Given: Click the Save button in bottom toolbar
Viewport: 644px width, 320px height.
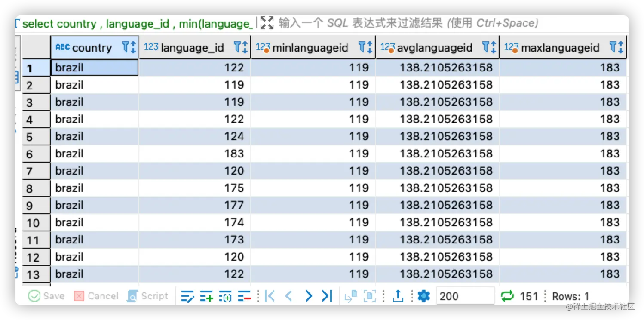Looking at the screenshot, I should coord(46,296).
